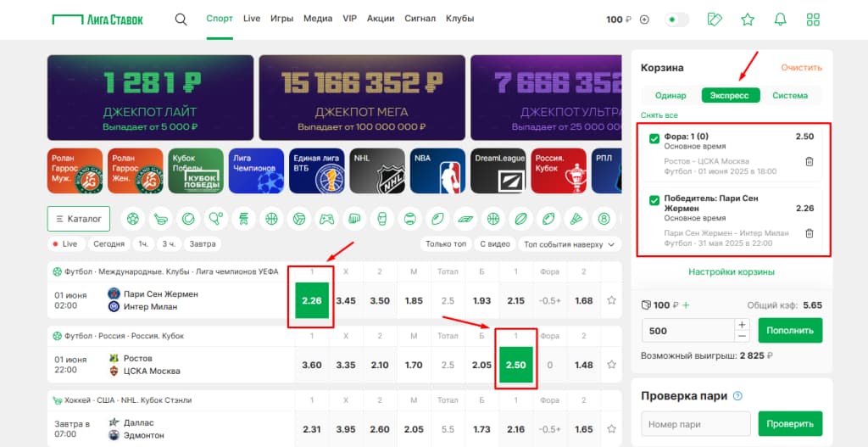Open the search magnifier icon
This screenshot has height=447, width=868.
click(x=181, y=20)
